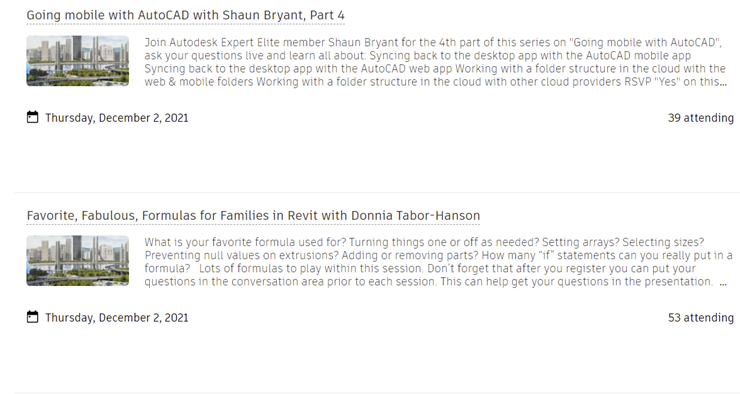Click the divider line between the two events
The height and width of the screenshot is (394, 740).
[x=377, y=193]
